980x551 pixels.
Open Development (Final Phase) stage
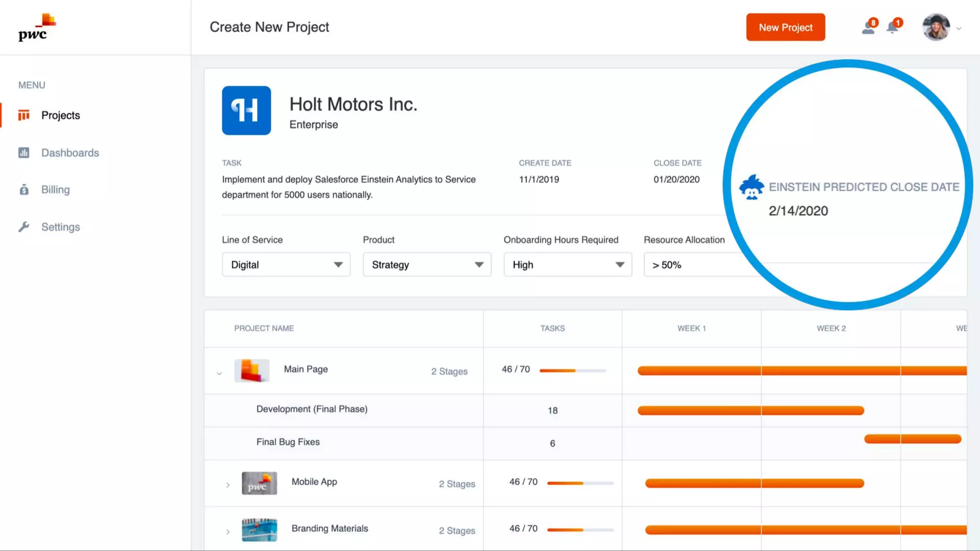(x=312, y=409)
